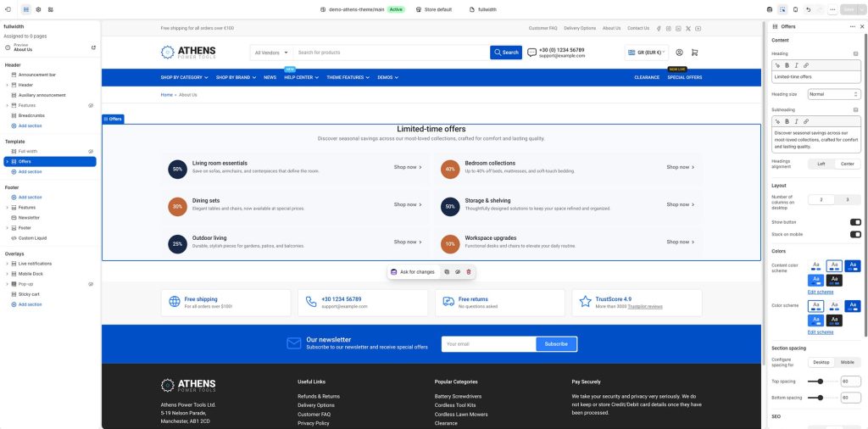Click the Top spacing value field

click(x=850, y=382)
